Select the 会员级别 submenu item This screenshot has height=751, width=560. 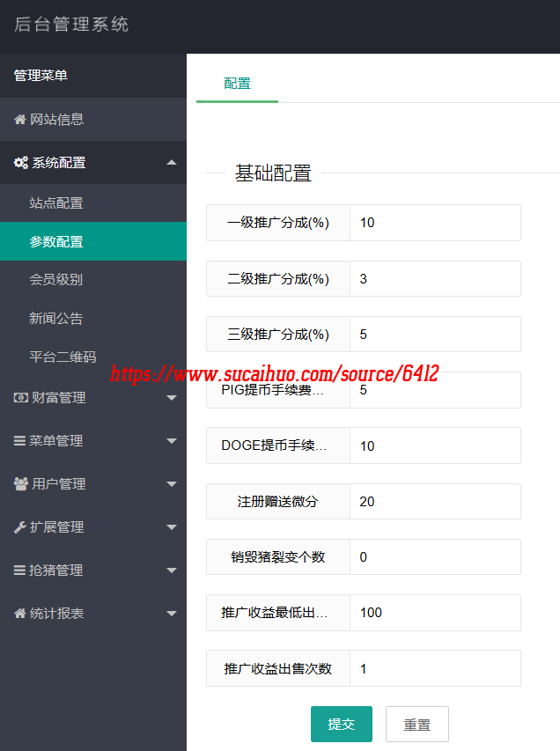point(56,280)
